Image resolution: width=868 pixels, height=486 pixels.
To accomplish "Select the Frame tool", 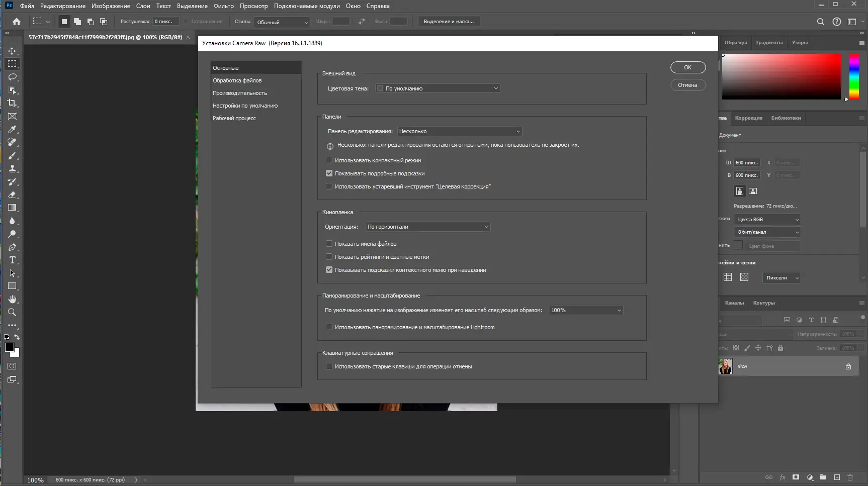I will 12,116.
